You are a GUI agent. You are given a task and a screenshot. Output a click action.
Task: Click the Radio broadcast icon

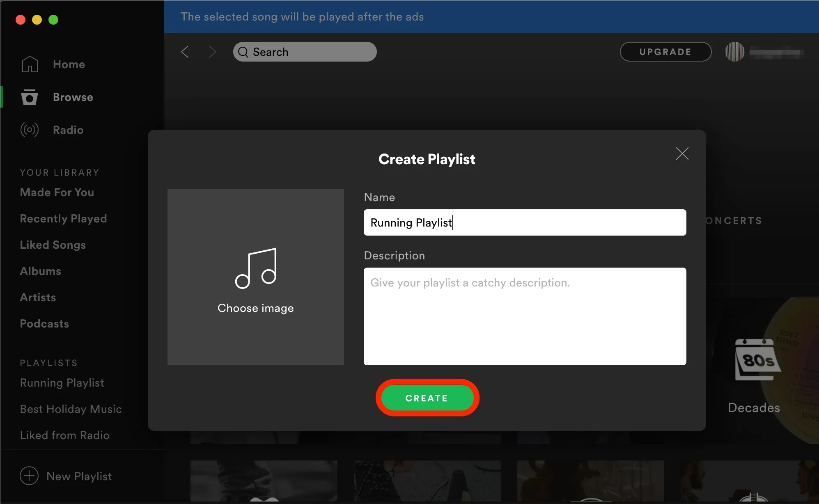(x=30, y=130)
